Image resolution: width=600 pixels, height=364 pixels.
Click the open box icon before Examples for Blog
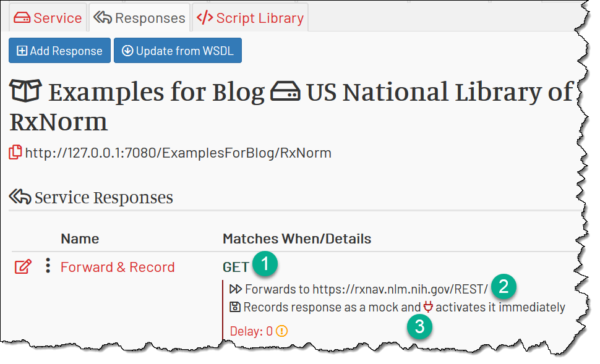pyautogui.click(x=25, y=91)
